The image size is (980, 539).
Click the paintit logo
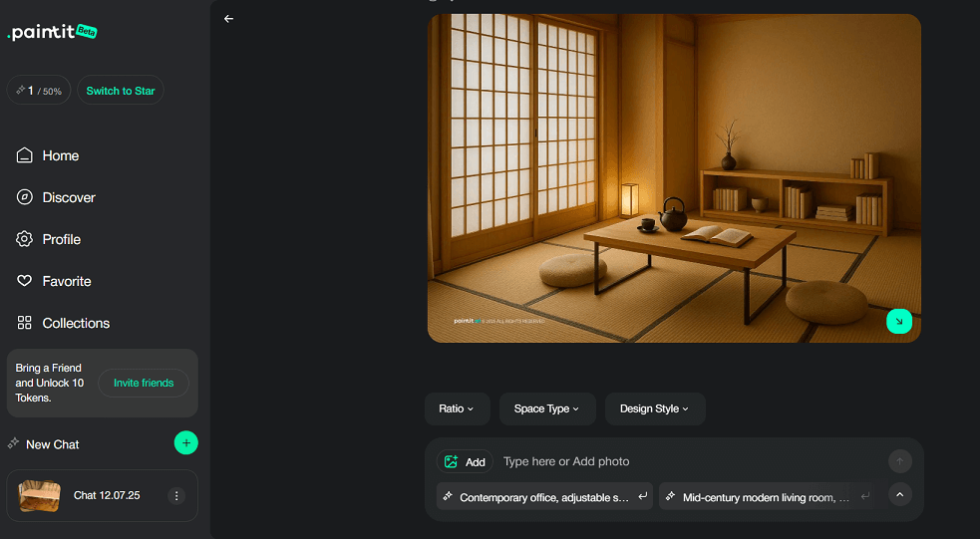pos(52,32)
